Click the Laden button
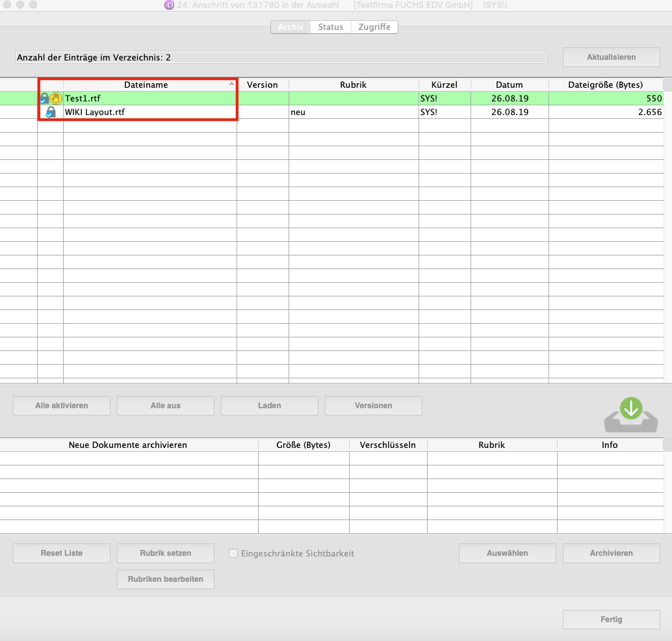The width and height of the screenshot is (672, 641). click(269, 406)
